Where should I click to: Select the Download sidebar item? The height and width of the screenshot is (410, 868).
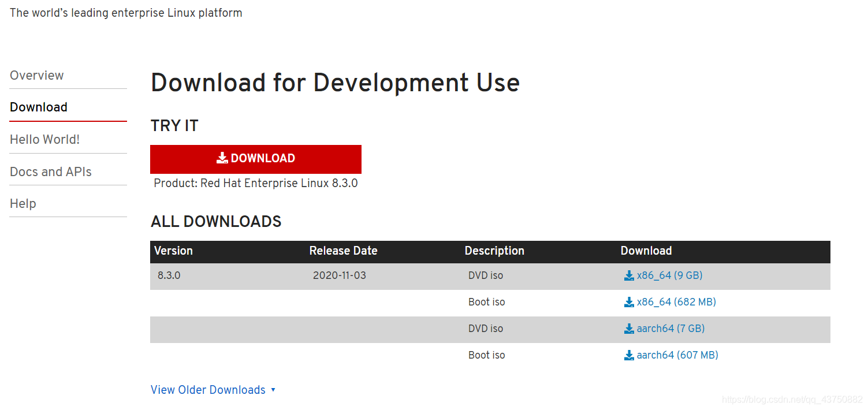[39, 107]
